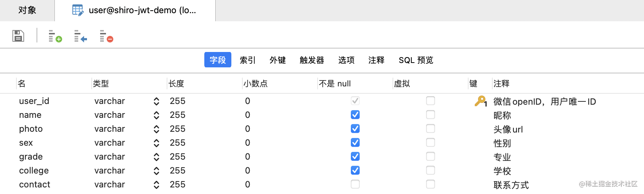Edit comment 联系方式 of contact field
This screenshot has height=194, width=644.
(x=511, y=185)
